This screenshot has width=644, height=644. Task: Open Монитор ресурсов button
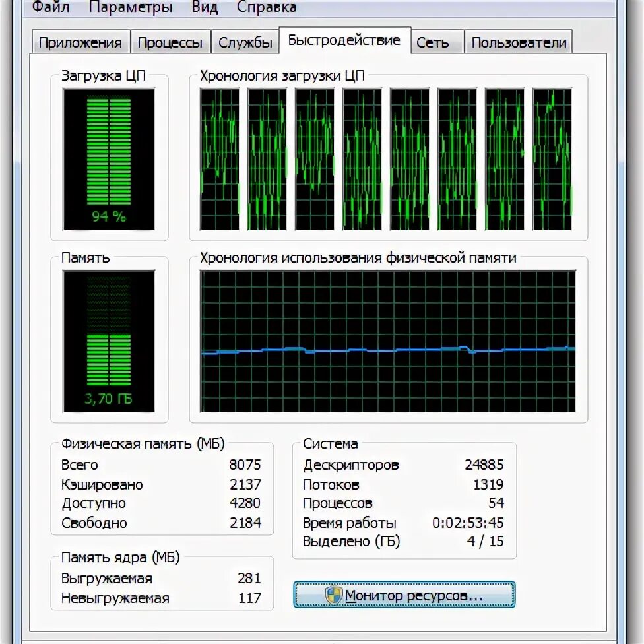click(x=404, y=595)
